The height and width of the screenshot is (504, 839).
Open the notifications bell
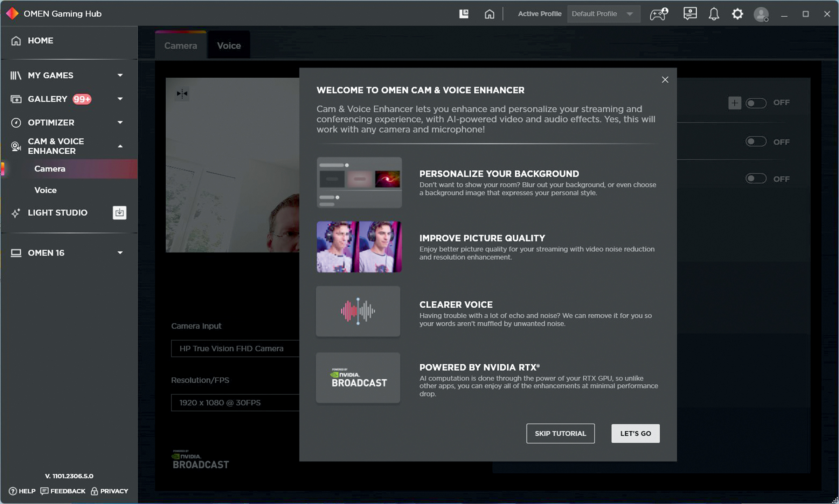(714, 14)
